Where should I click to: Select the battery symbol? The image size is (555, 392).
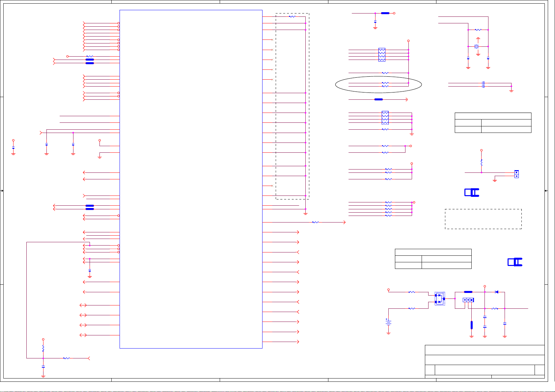click(x=388, y=322)
